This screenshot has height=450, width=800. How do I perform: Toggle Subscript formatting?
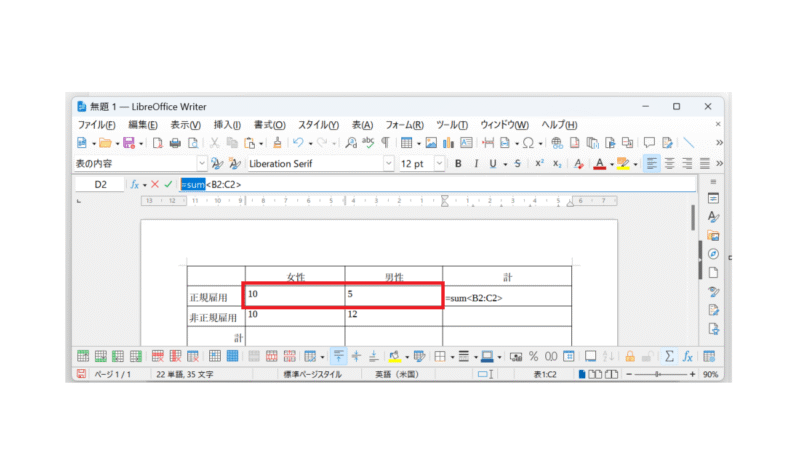coord(557,164)
